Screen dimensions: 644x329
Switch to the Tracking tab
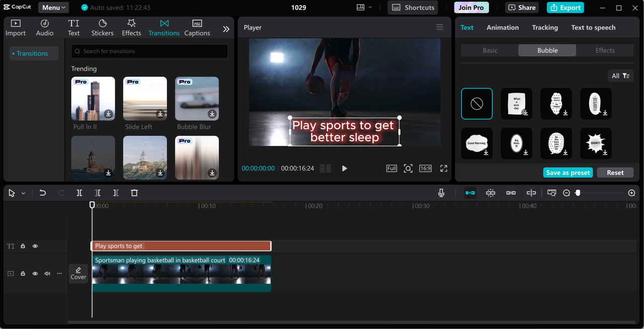pyautogui.click(x=545, y=28)
